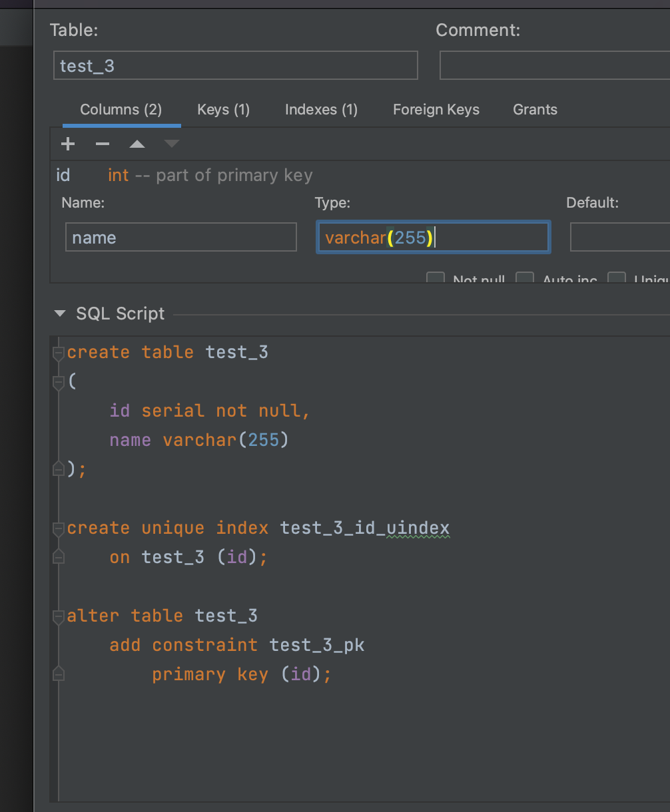The width and height of the screenshot is (670, 812).
Task: Switch to the Indexes tab
Action: point(321,109)
